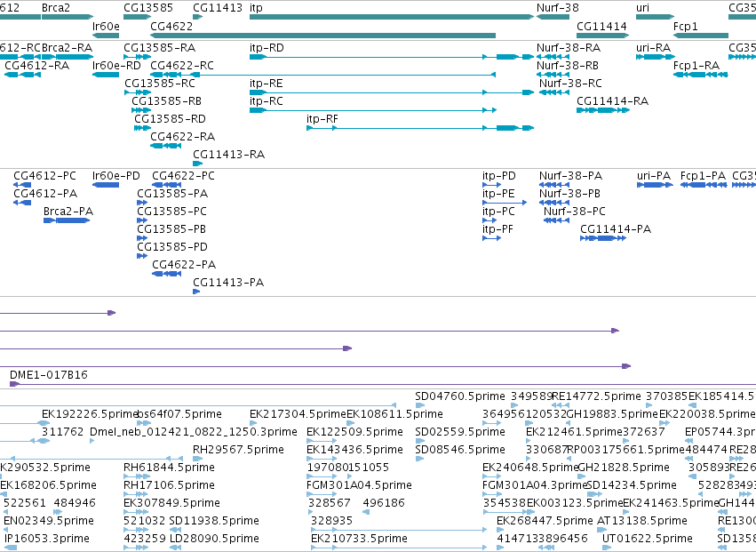The height and width of the screenshot is (552, 756).
Task: Select protein CG4622-PA
Action: coord(167,274)
